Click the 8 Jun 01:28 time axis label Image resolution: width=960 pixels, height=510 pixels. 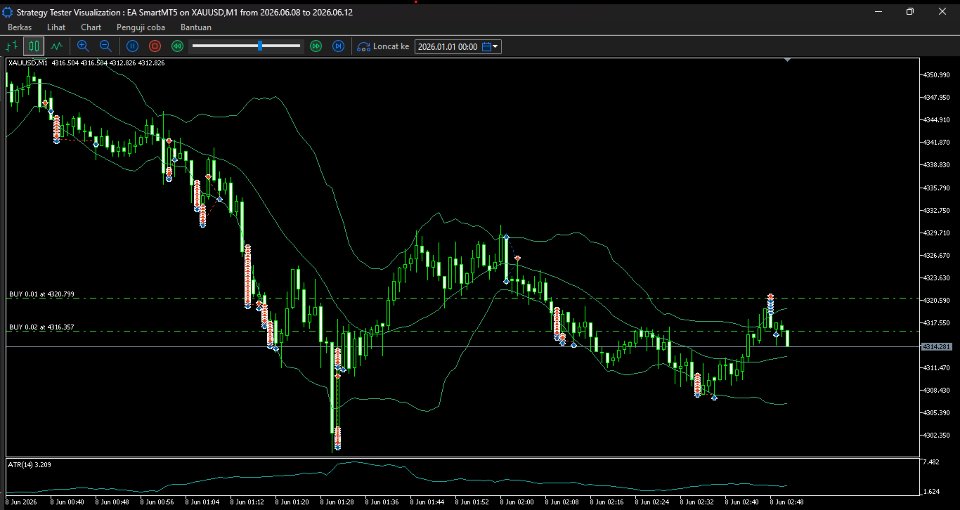pyautogui.click(x=337, y=502)
